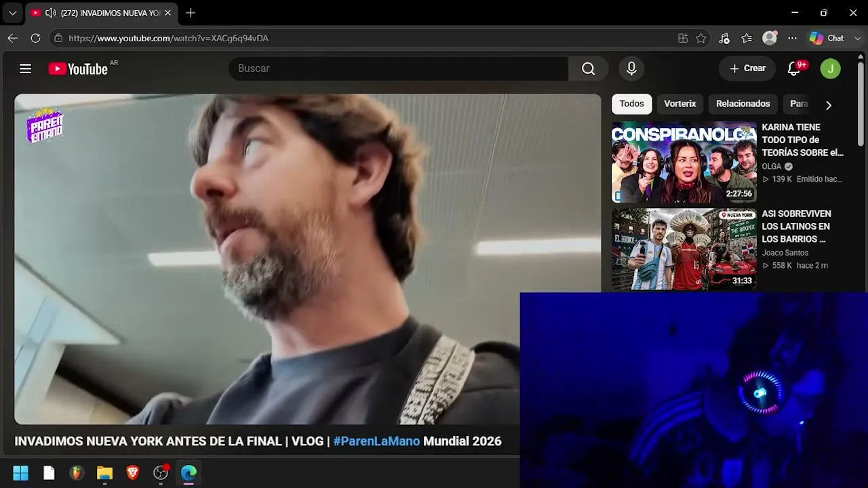Viewport: 868px width, 488px height.
Task: Open the Favorites list icon
Action: pyautogui.click(x=747, y=38)
